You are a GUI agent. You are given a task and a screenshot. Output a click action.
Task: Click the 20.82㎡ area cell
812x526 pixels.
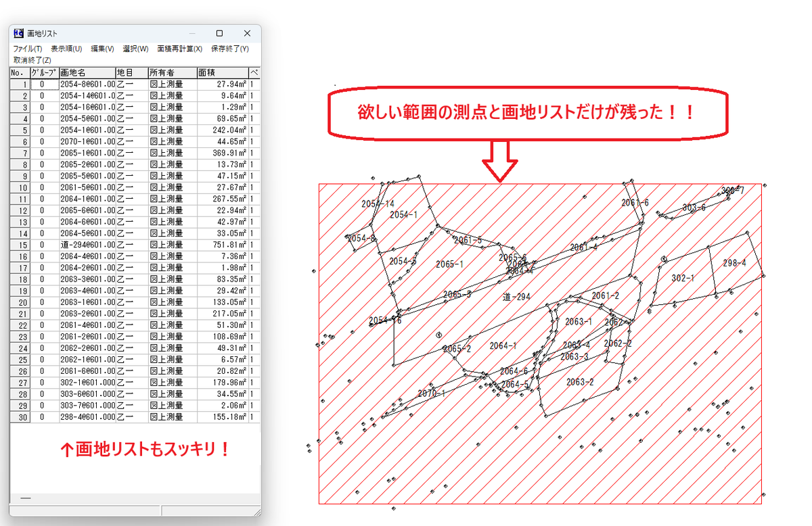click(x=223, y=371)
